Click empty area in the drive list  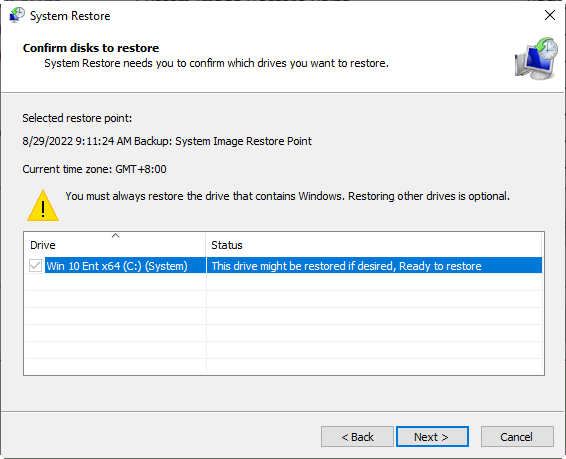pos(283,325)
